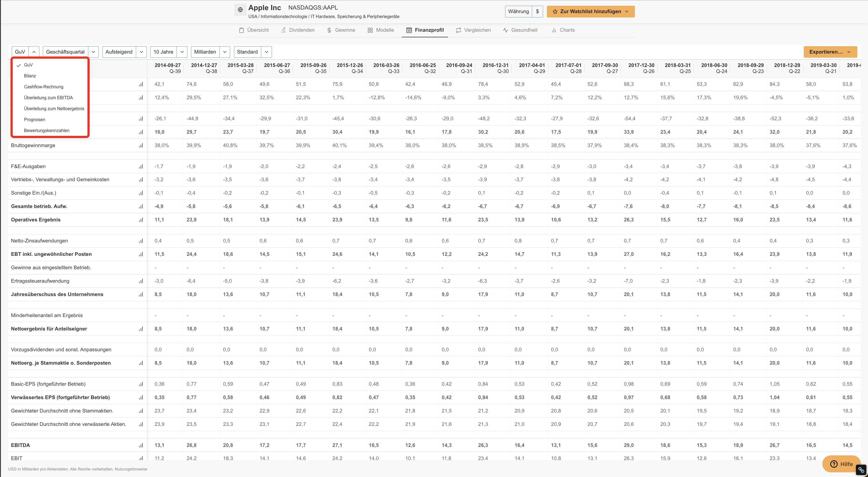
Task: Select Bilanz in the statement menu
Action: (x=50, y=76)
